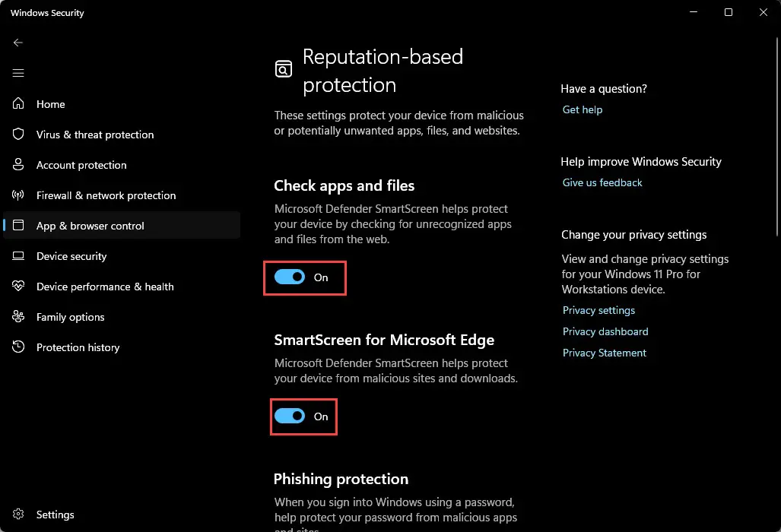
Task: Click the Virus & threat protection shield icon
Action: pos(18,134)
